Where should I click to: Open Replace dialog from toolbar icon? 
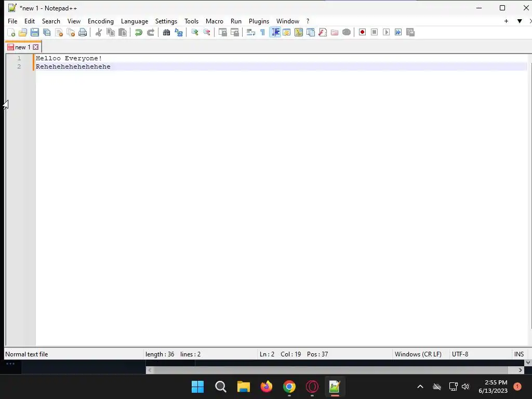coord(179,32)
